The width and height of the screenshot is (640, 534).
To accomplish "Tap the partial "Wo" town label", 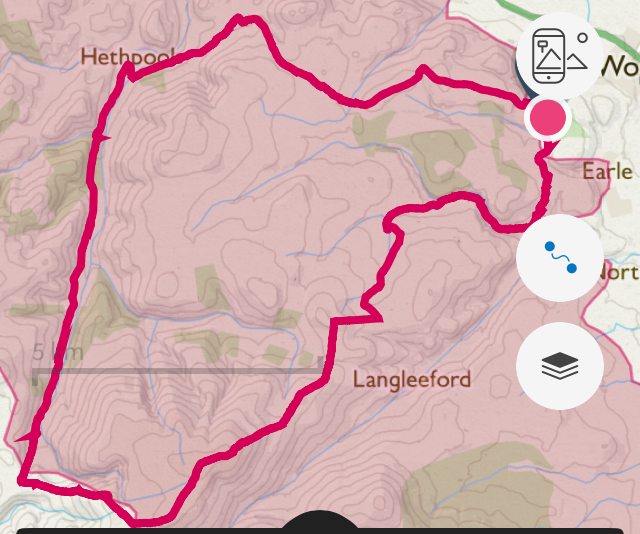I will pyautogui.click(x=620, y=66).
